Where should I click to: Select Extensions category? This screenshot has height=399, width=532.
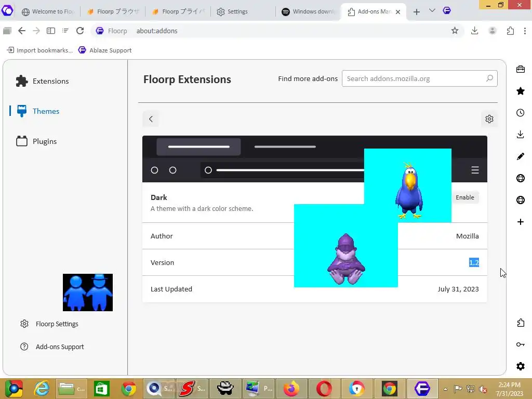pos(43,81)
